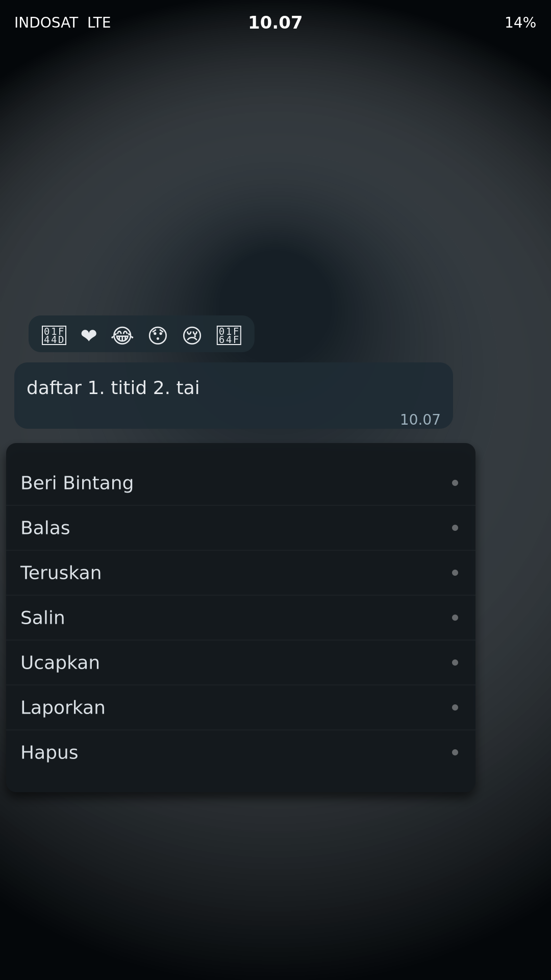
Task: Report message via Laporkan
Action: (63, 707)
